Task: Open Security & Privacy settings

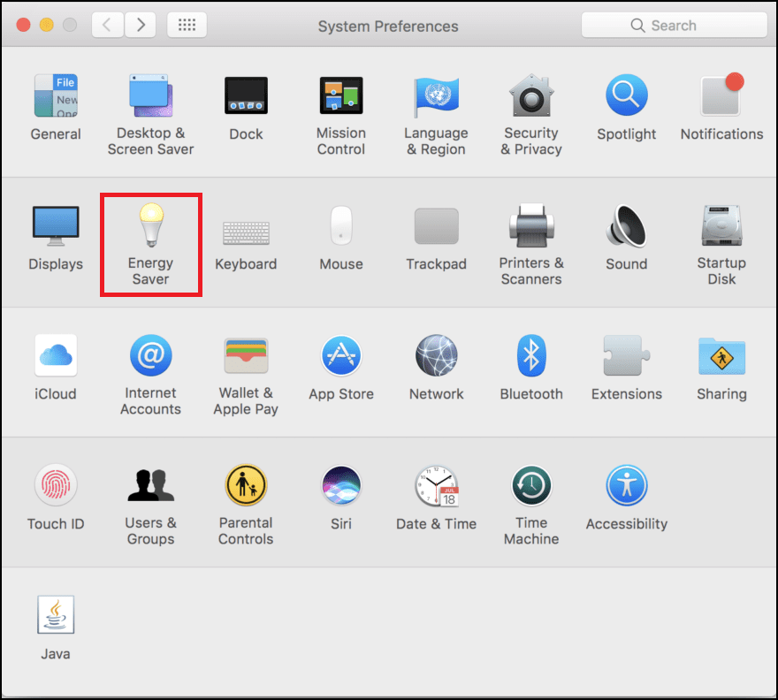Action: pyautogui.click(x=531, y=94)
